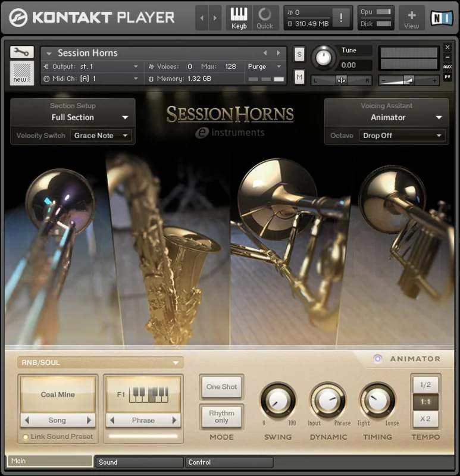Screen dimensions: 460x476
Task: Click the 'new' instrument badge icon
Action: pyautogui.click(x=21, y=73)
